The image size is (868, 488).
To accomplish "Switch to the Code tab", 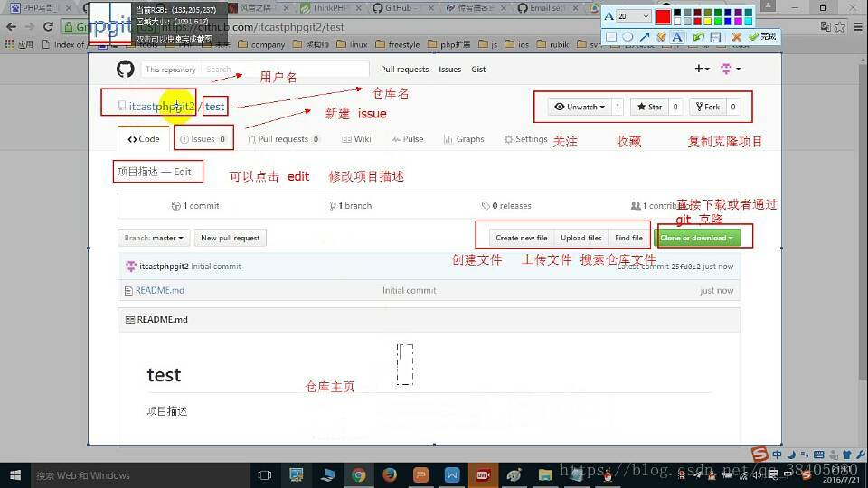I will 144,139.
